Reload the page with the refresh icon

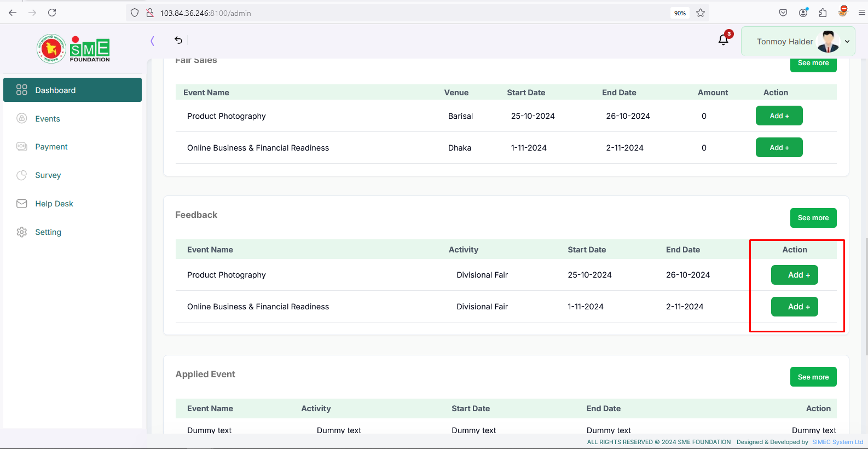[x=52, y=13]
